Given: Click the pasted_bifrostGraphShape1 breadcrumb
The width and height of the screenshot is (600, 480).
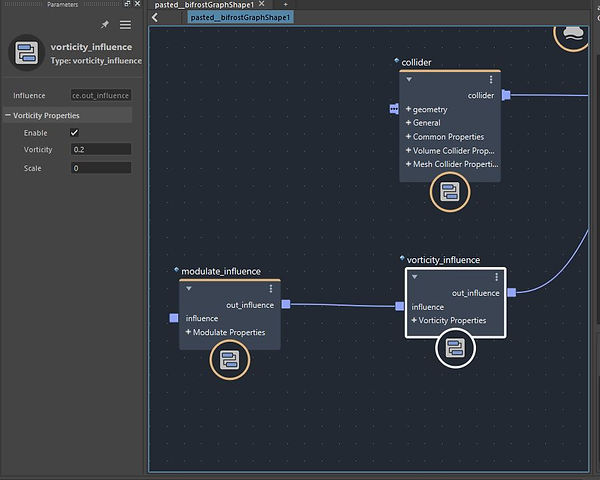Looking at the screenshot, I should 240,18.
